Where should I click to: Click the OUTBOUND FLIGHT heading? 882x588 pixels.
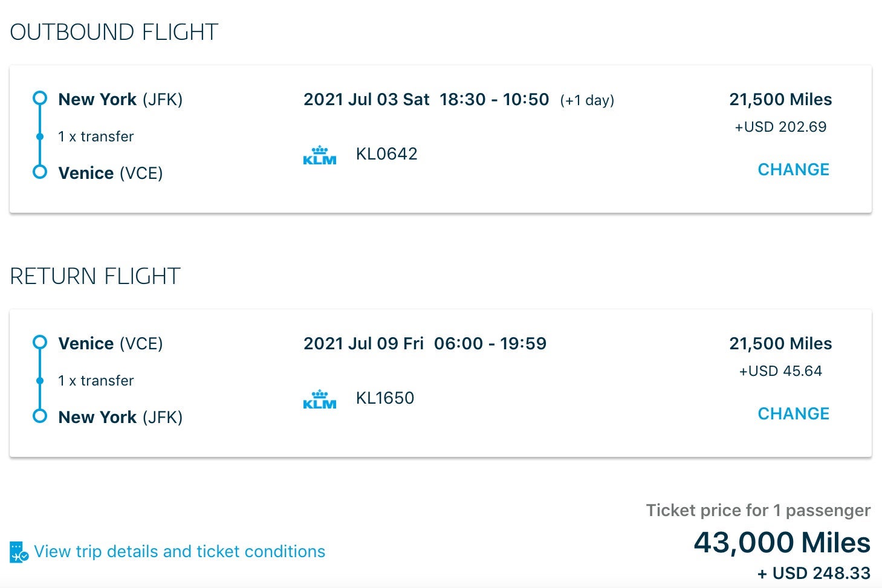pos(114,32)
